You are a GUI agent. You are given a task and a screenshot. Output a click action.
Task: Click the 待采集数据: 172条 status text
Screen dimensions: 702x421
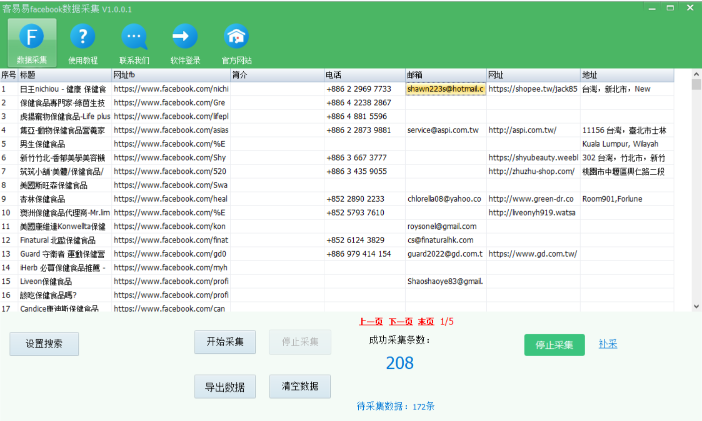(x=396, y=406)
